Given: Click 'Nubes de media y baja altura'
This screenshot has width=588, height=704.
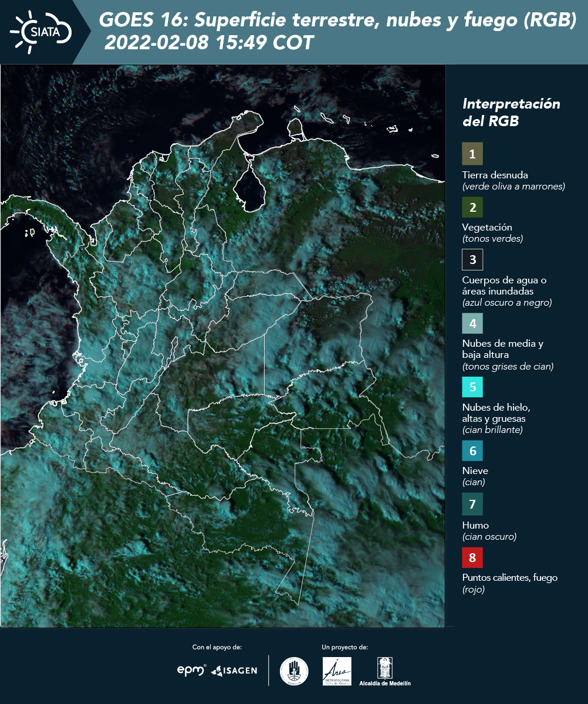Looking at the screenshot, I should coord(503,349).
